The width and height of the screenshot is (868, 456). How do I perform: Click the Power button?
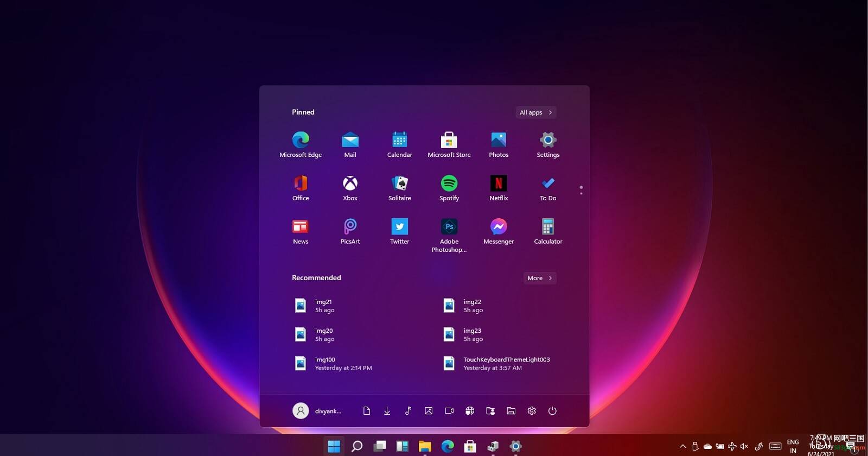click(552, 411)
